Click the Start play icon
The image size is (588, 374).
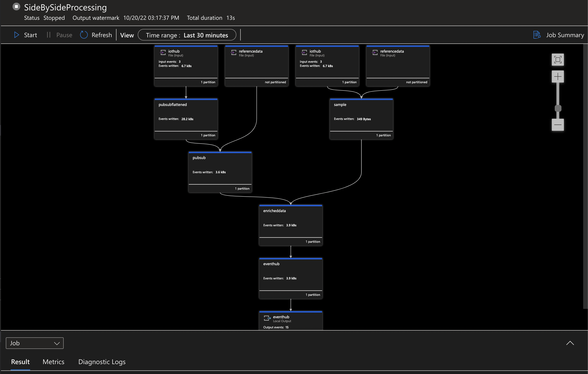[16, 35]
